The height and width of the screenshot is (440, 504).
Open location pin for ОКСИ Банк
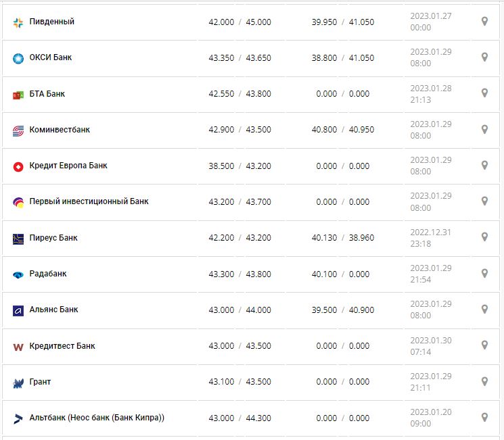tap(484, 57)
